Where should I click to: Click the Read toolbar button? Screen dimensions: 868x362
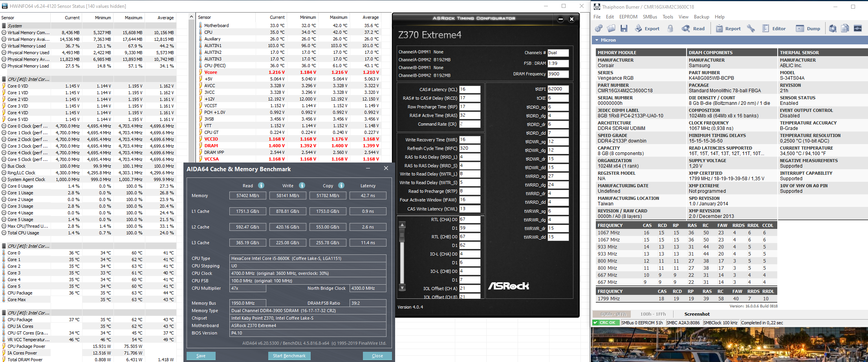pyautogui.click(x=694, y=28)
